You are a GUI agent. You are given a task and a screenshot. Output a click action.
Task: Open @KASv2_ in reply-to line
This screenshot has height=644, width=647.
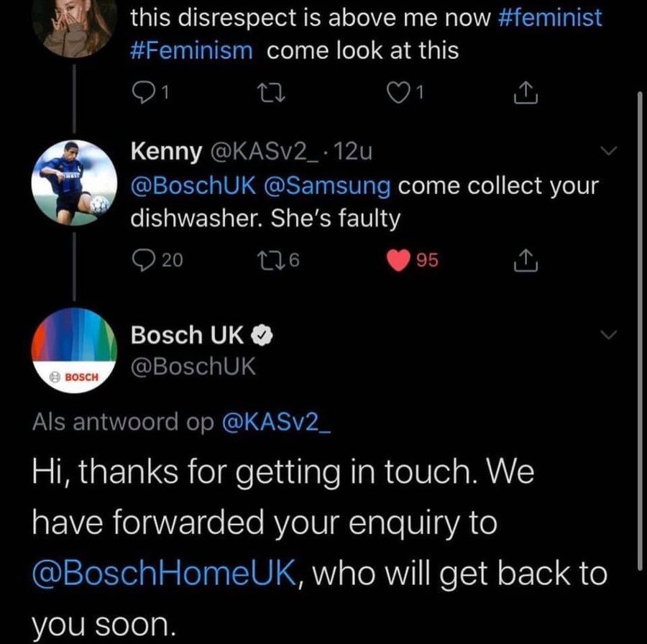click(278, 422)
